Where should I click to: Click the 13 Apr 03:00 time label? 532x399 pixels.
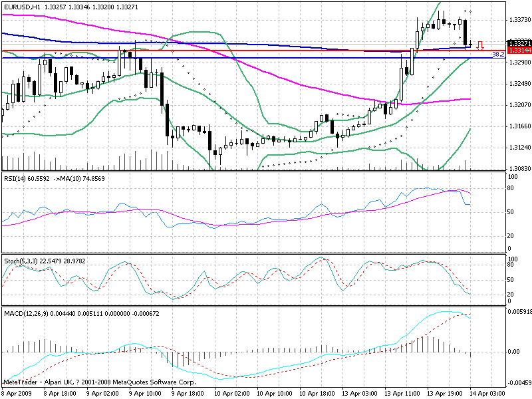click(x=360, y=393)
